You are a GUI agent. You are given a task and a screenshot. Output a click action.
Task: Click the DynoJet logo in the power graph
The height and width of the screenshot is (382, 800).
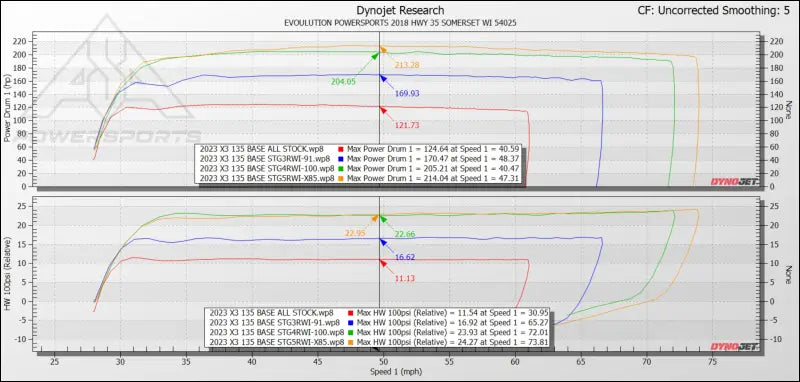(x=734, y=182)
